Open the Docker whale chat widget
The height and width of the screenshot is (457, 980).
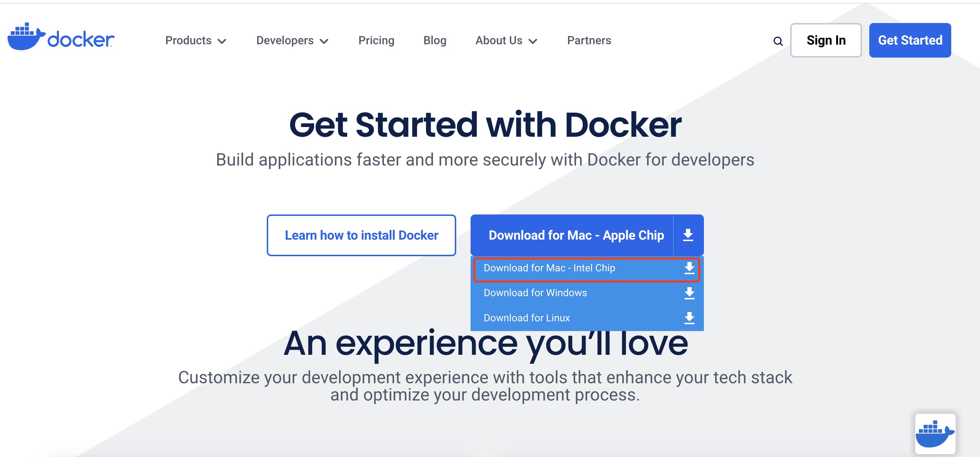pos(935,433)
